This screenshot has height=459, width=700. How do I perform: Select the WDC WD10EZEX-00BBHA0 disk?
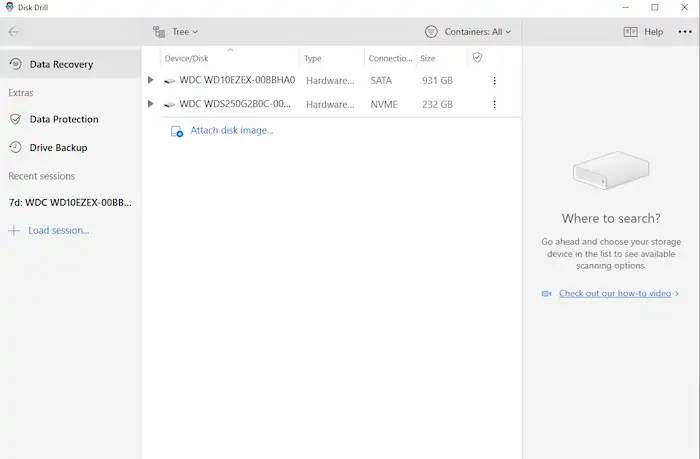237,80
